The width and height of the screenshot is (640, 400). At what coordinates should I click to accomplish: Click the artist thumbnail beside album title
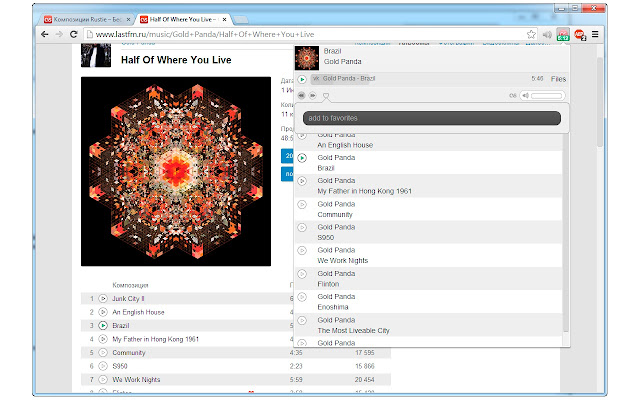[x=96, y=55]
